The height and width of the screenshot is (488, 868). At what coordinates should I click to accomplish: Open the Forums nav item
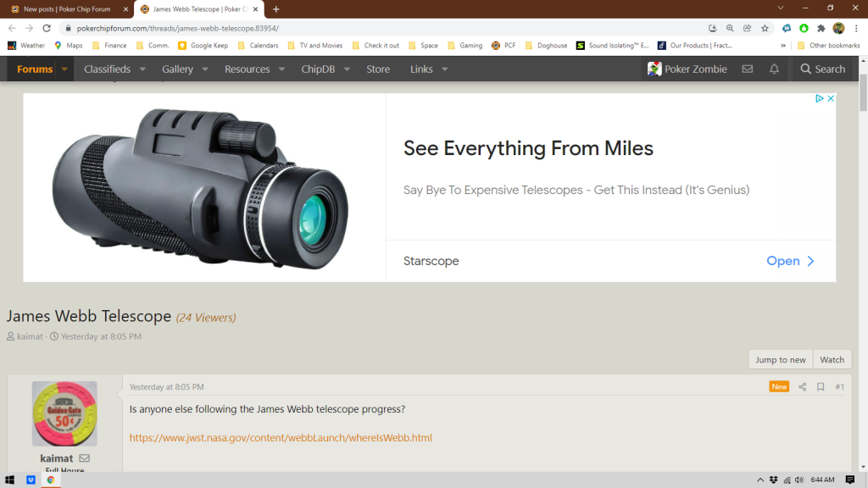pos(34,69)
